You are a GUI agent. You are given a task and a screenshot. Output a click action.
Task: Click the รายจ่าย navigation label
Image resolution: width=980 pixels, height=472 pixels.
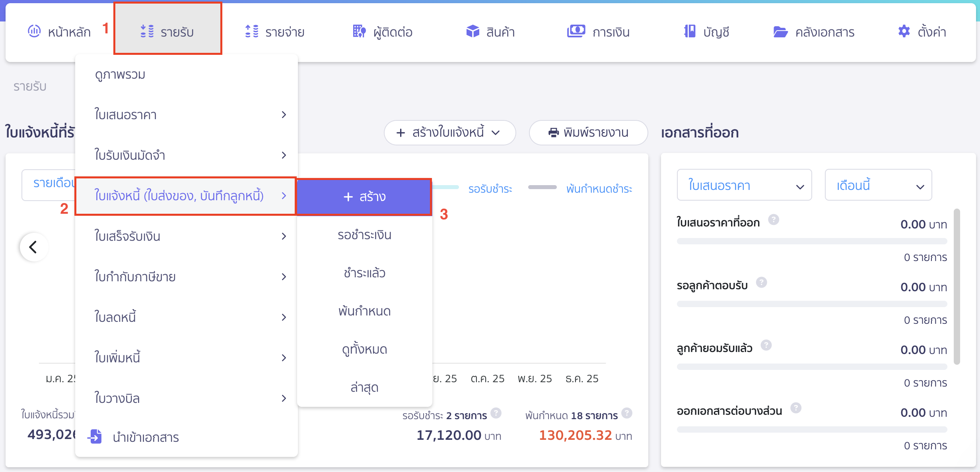(x=285, y=32)
